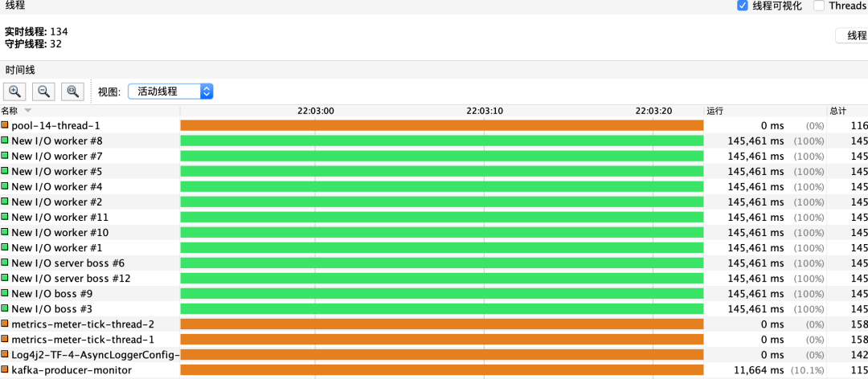Select the New I/O boss #9 name
This screenshot has height=379, width=868.
coord(52,293)
